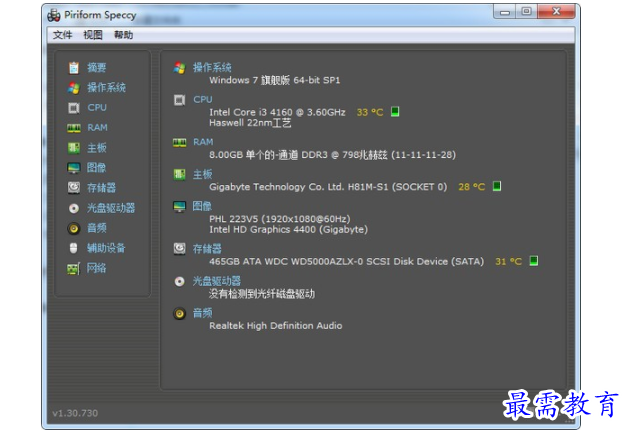This screenshot has width=627, height=436.
Task: Click the 操作系统 heading in summary panel
Action: point(212,68)
